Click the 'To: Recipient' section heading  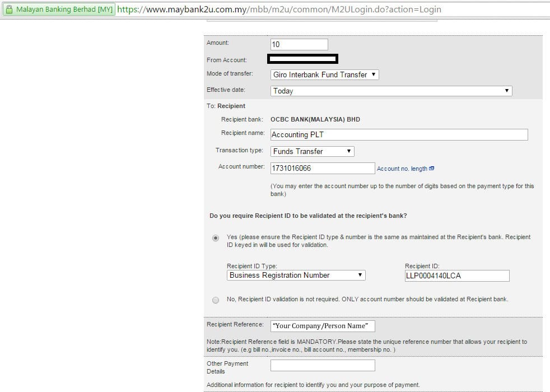(226, 106)
